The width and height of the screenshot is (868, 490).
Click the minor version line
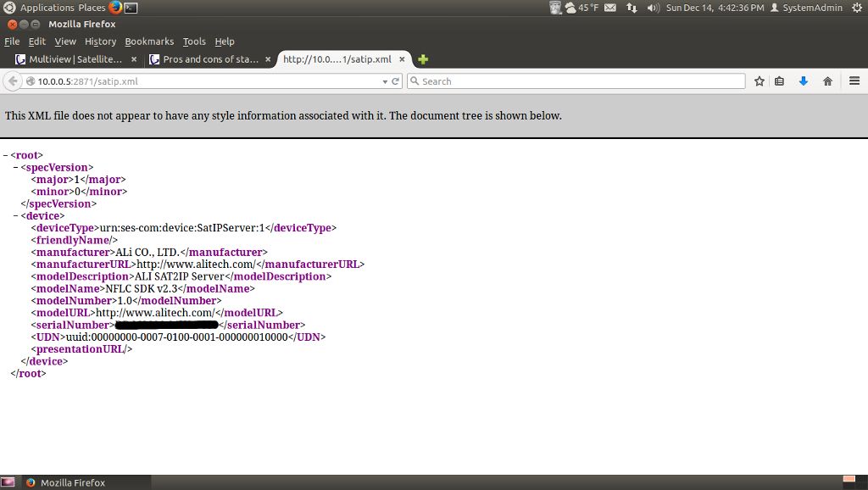(79, 192)
